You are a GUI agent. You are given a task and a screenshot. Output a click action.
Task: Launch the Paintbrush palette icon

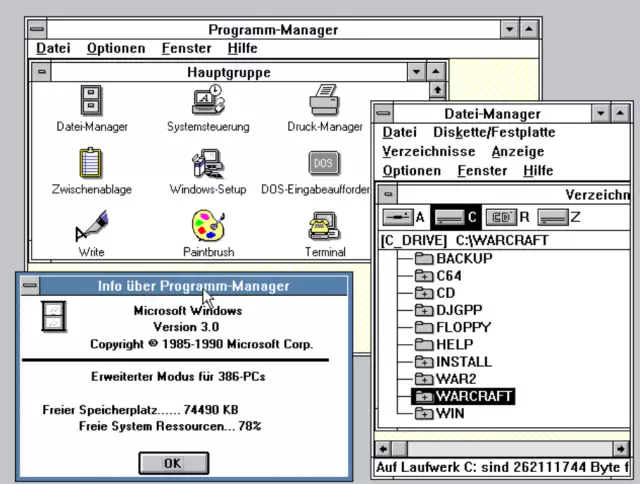click(x=208, y=225)
